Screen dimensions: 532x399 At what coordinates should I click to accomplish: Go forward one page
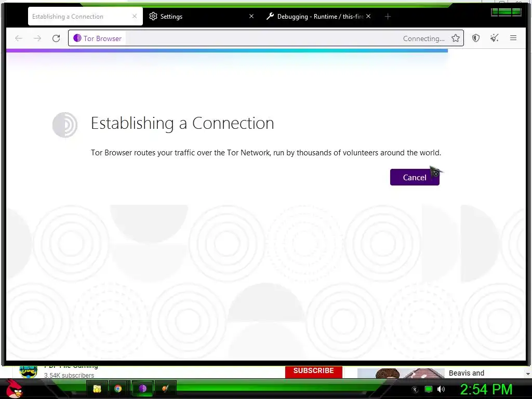(x=37, y=38)
